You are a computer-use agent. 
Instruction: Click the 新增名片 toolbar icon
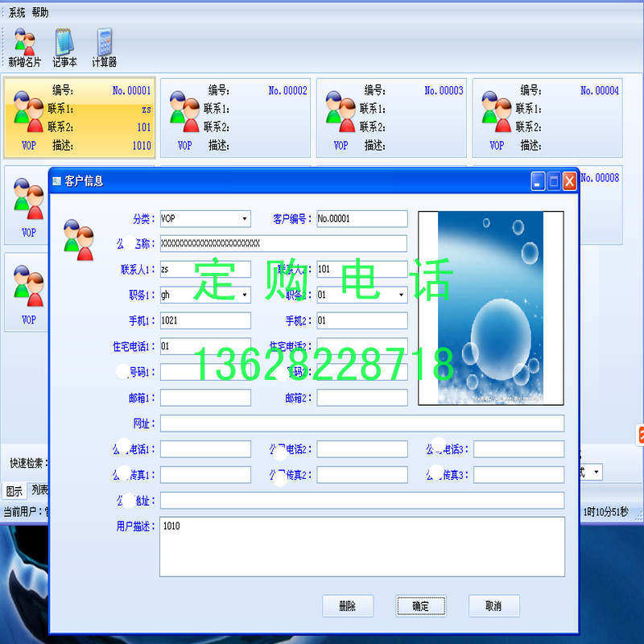tap(25, 47)
